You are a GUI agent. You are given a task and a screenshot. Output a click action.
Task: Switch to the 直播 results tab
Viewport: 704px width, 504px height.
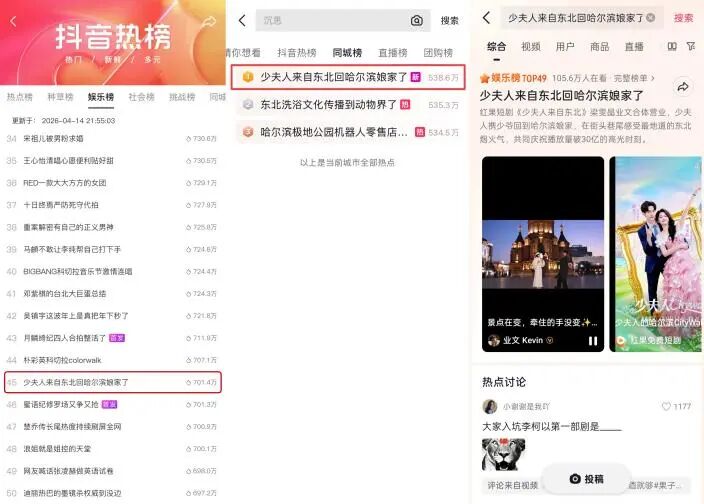click(634, 46)
